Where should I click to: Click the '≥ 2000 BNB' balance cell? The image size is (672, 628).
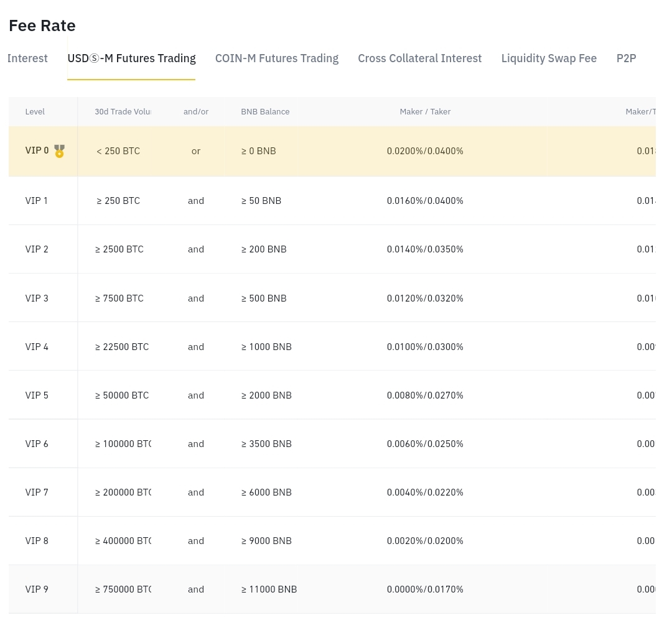tap(266, 395)
